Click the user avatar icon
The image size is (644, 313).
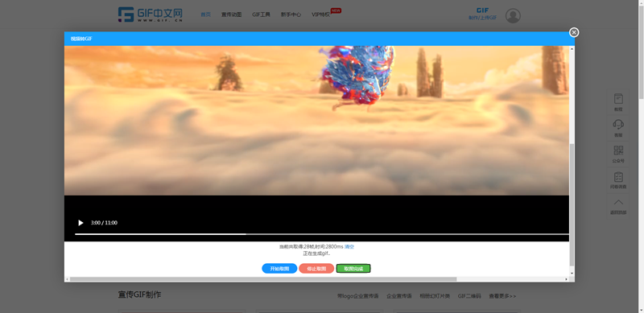[x=513, y=15]
